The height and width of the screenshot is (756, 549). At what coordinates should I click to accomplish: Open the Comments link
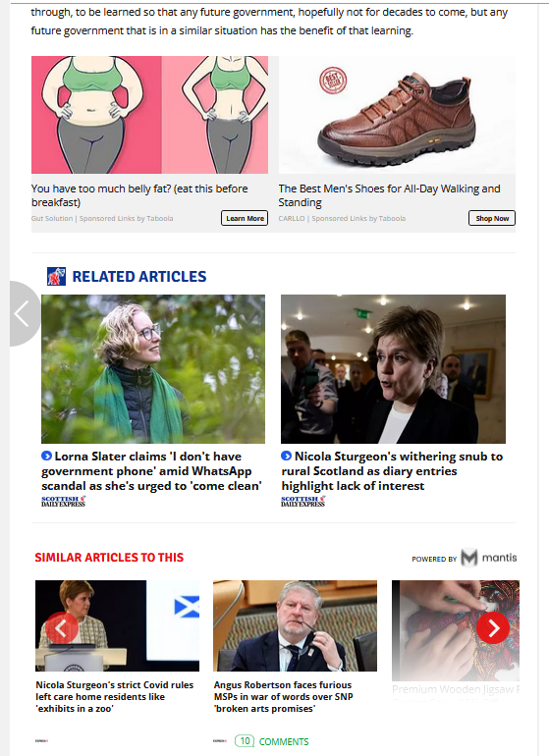[284, 741]
